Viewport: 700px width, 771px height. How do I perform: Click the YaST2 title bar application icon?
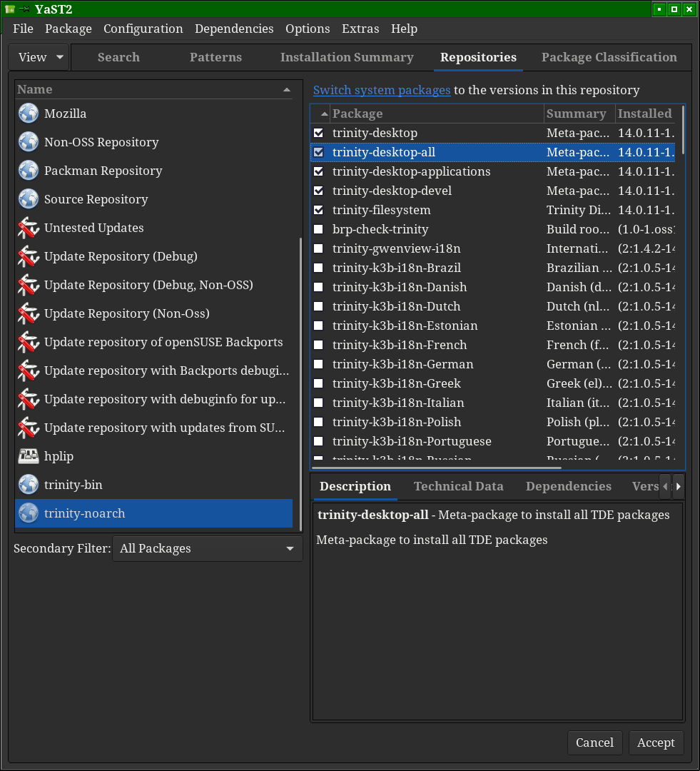pyautogui.click(x=10, y=9)
